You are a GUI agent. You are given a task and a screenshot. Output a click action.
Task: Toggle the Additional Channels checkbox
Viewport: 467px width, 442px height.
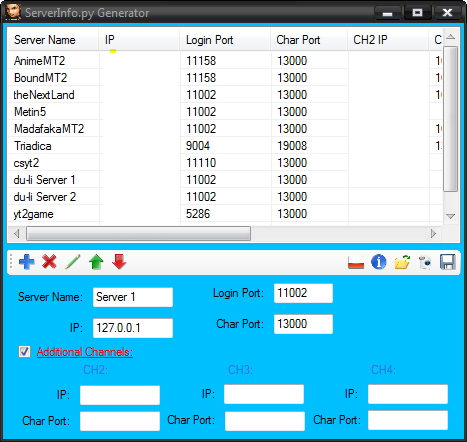tap(24, 351)
